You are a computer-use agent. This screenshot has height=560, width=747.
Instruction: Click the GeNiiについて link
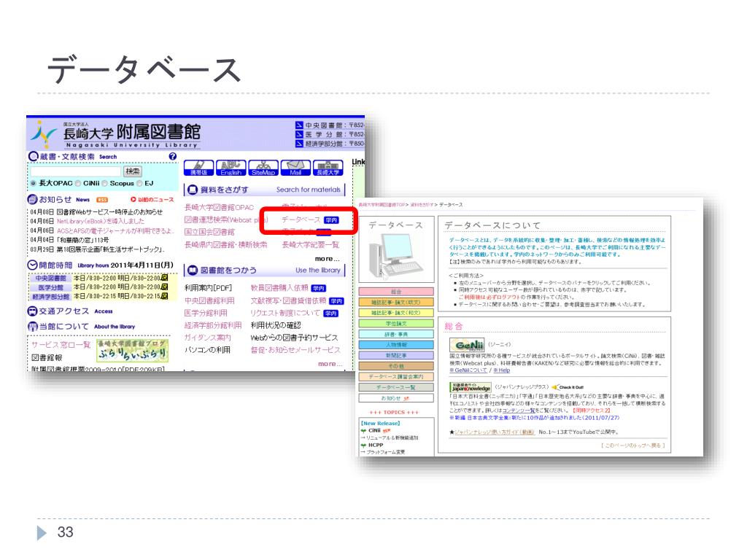pos(468,370)
